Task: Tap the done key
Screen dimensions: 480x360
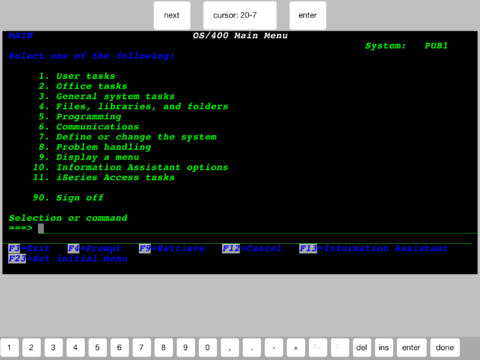Action: point(445,348)
